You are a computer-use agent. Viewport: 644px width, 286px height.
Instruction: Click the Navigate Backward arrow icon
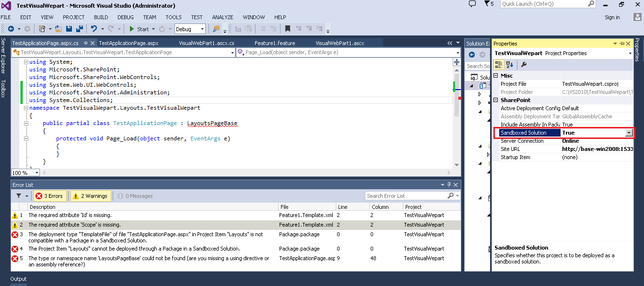pyautogui.click(x=11, y=29)
